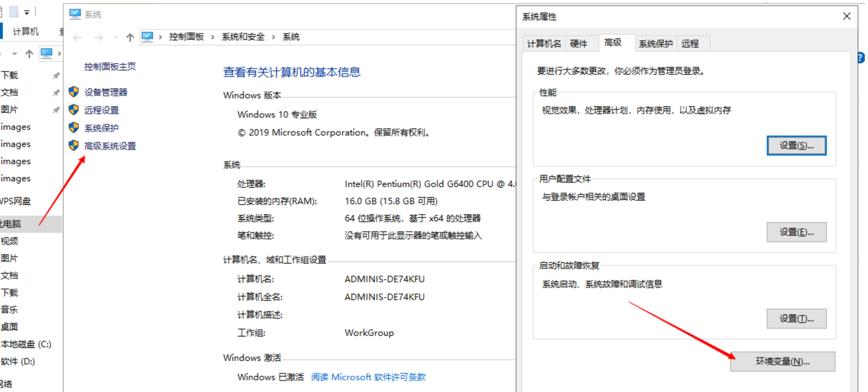Click pin icon beside pinned 文档
868x392 pixels.
tap(56, 92)
